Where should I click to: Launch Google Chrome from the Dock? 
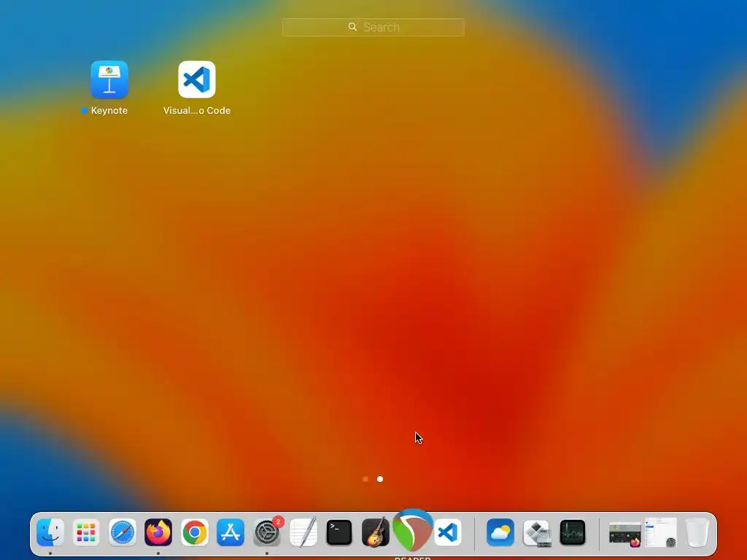194,532
